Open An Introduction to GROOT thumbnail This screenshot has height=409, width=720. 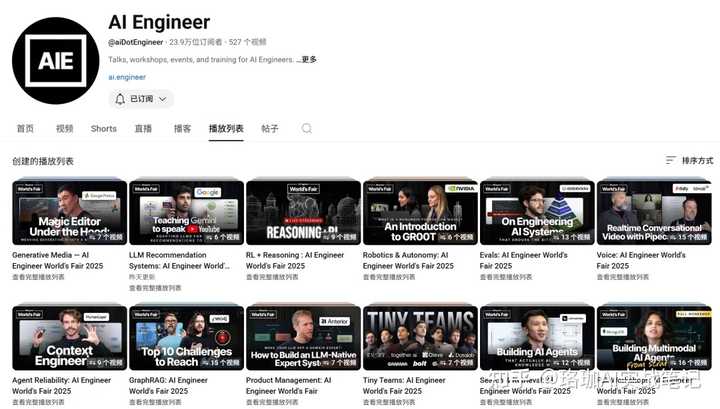pos(420,213)
